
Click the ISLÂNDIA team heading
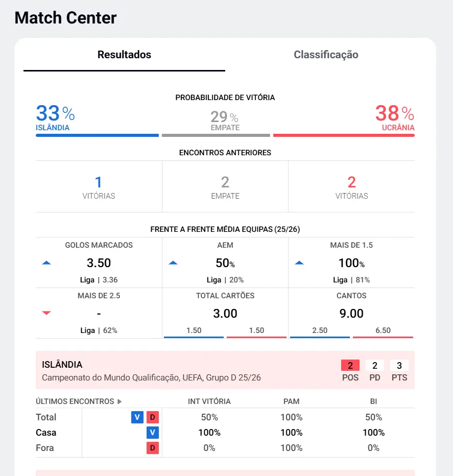[62, 365]
